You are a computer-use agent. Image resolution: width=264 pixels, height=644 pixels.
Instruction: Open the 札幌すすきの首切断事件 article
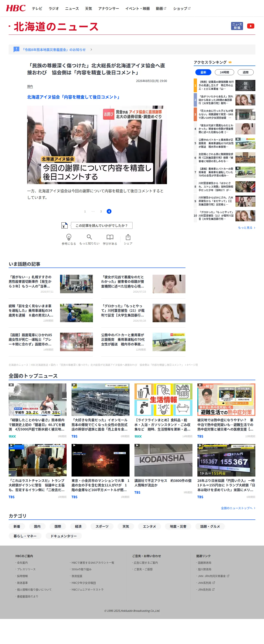click(51, 284)
